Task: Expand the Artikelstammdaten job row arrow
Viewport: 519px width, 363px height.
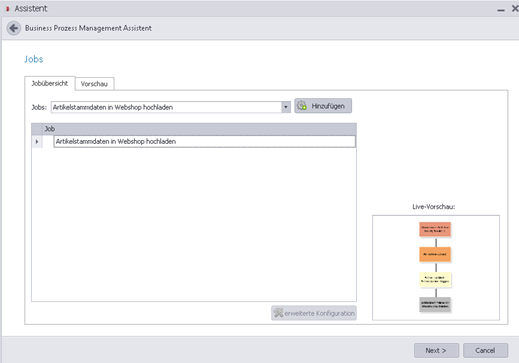Action: [37, 142]
